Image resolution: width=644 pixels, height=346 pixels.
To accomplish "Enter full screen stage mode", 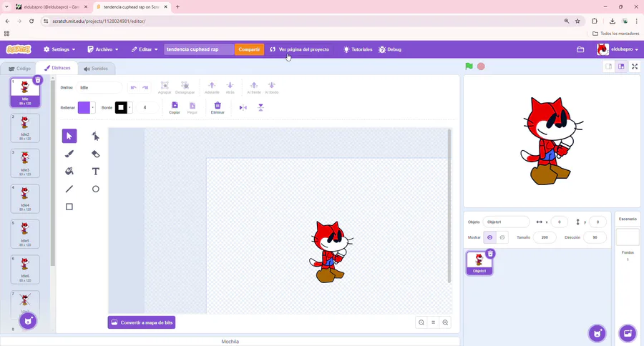I will (x=635, y=66).
